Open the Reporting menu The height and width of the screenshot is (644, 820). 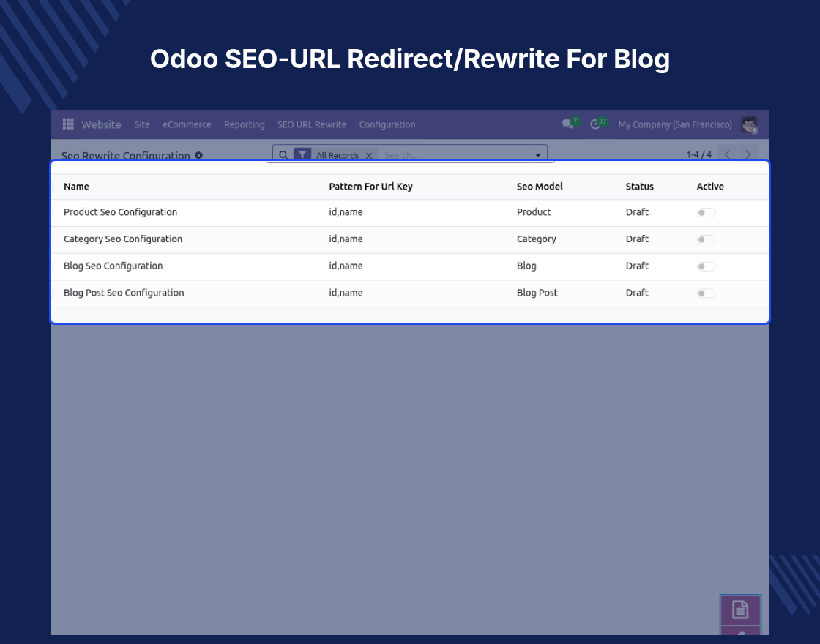coord(245,124)
